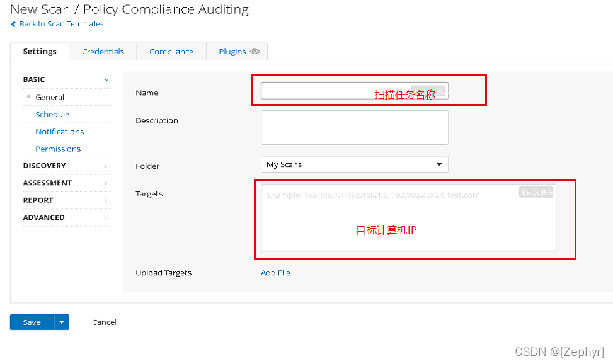The height and width of the screenshot is (364, 613).
Task: Open the Credentials tab
Action: point(103,52)
